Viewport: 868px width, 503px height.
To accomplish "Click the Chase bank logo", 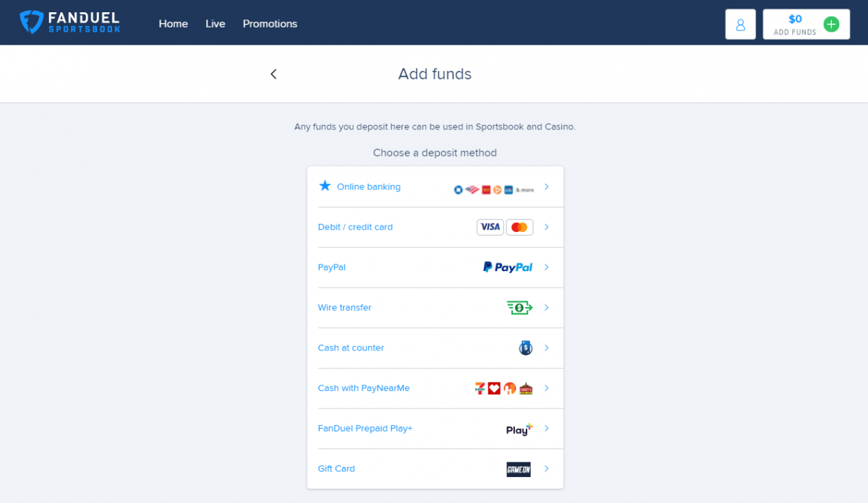I will [458, 189].
